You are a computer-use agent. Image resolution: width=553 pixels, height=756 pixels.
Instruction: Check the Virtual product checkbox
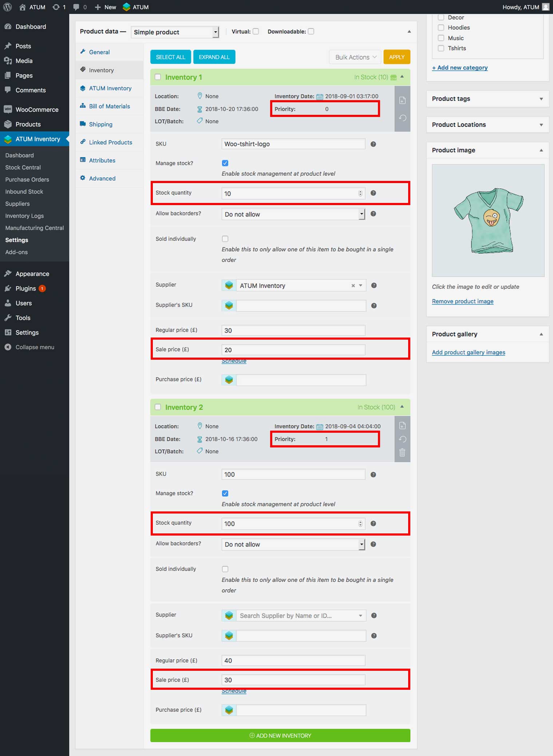coord(256,32)
